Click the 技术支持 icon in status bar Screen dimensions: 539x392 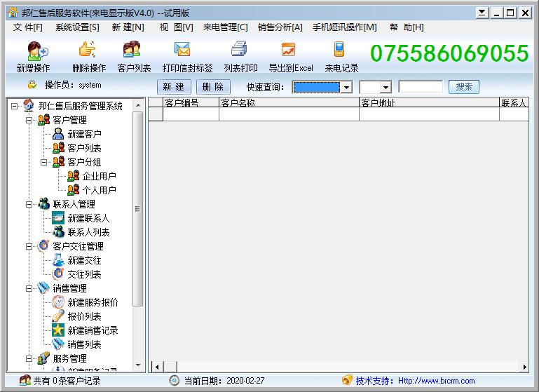click(347, 380)
